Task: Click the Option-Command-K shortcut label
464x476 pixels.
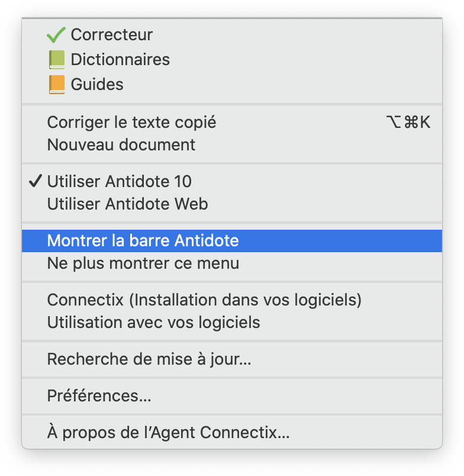Action: (408, 123)
